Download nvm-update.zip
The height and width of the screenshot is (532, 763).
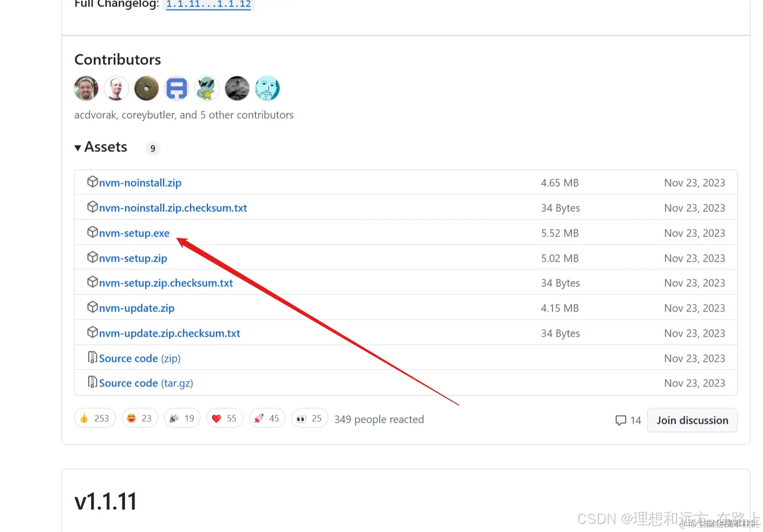136,308
